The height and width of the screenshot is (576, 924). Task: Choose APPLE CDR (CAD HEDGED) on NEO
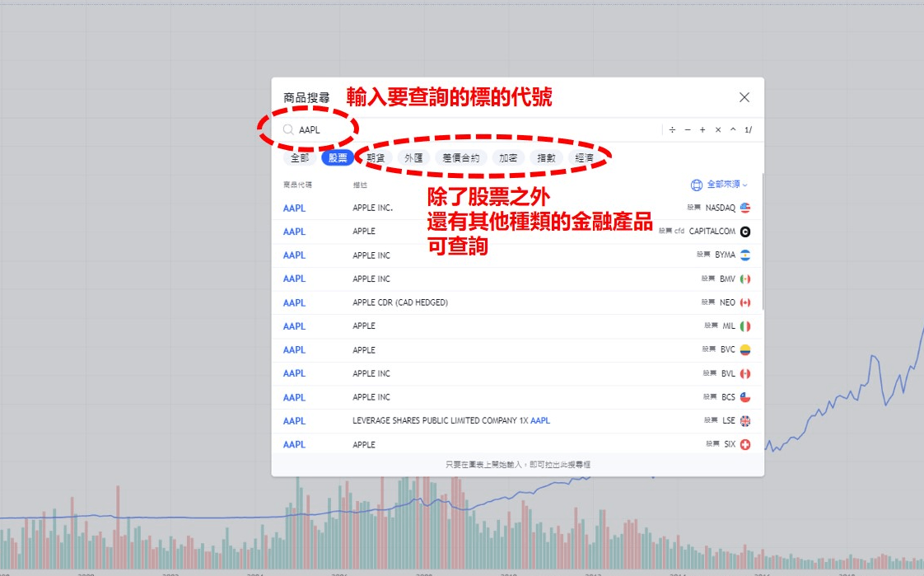[x=517, y=302]
